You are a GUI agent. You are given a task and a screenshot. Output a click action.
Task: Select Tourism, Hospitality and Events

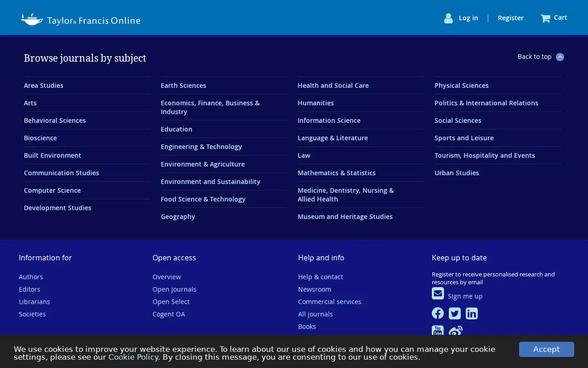485,155
